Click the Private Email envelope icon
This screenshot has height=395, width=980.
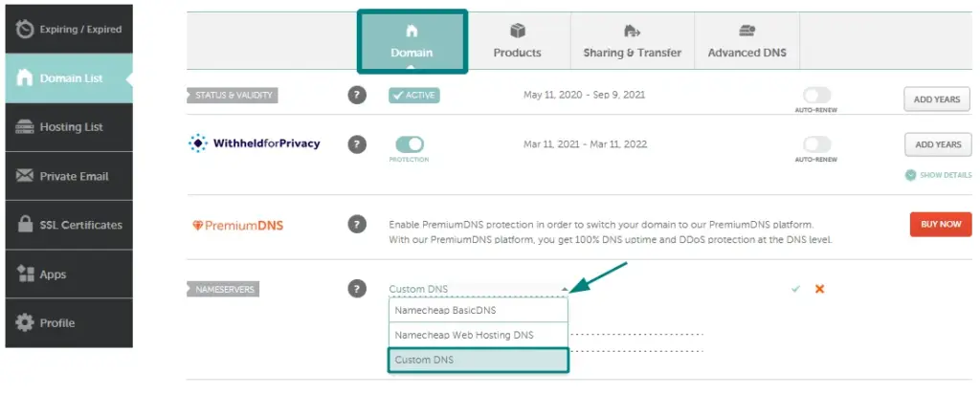(25, 176)
